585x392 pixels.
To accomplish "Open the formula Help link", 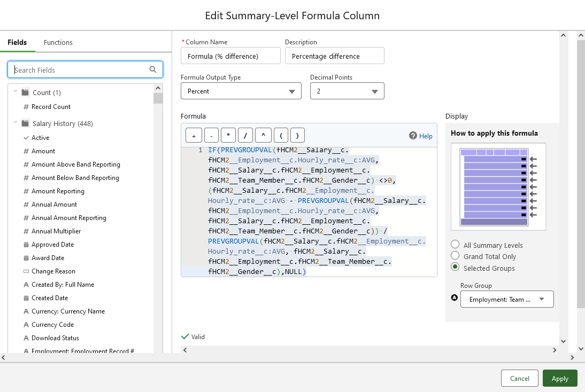I will (421, 136).
